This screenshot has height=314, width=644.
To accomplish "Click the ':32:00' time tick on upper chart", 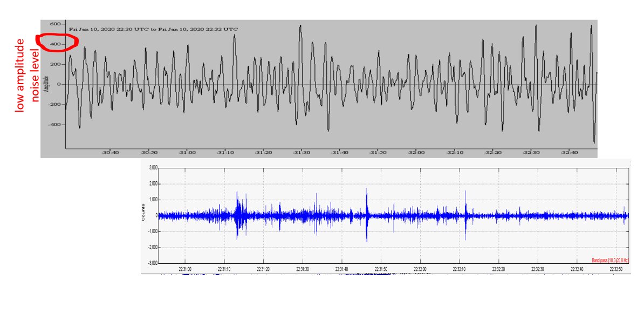I will click(416, 153).
